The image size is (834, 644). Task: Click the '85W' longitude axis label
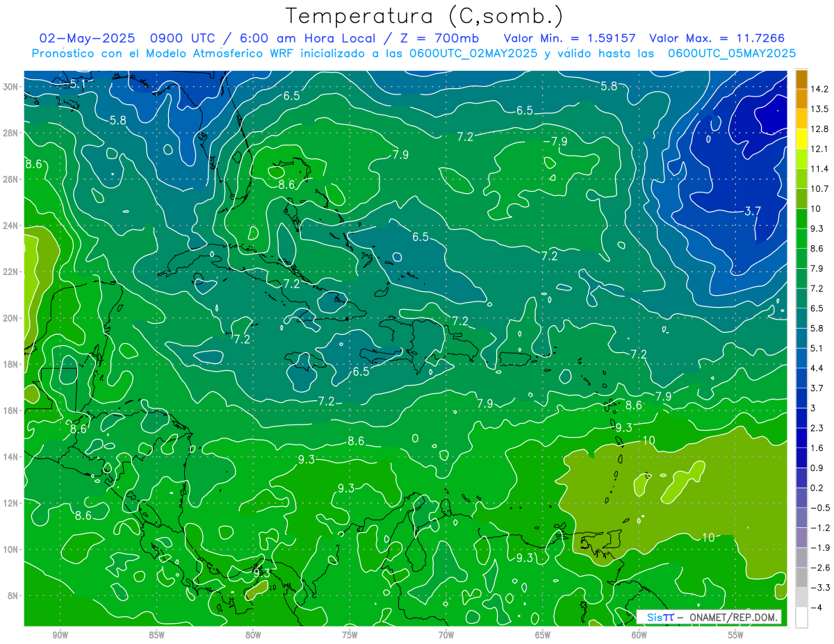click(156, 634)
